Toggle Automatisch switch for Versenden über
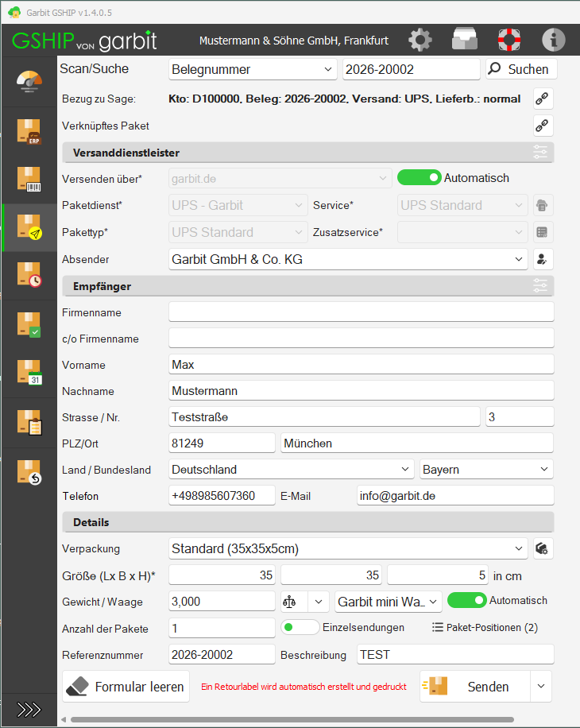This screenshot has width=580, height=728. click(419, 178)
